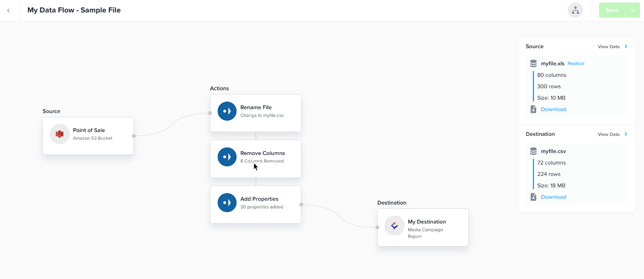Expand Destination View Data chevron
Screen dimensions: 644x279
[626, 134]
